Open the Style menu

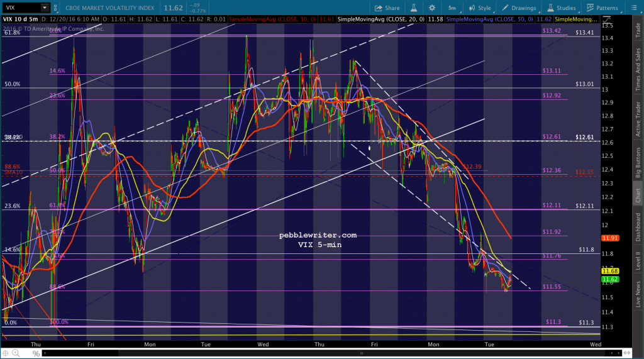480,8
